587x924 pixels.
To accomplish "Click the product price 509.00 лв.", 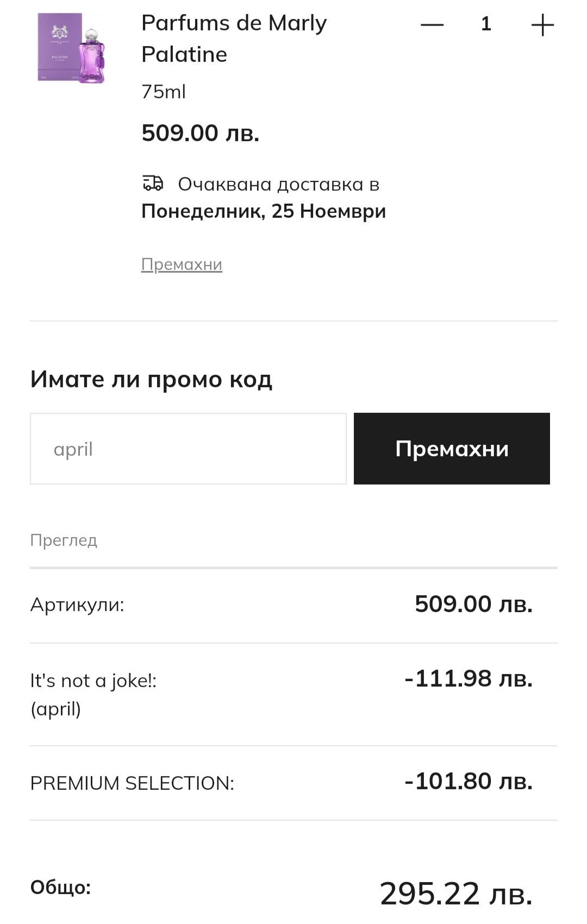I will [x=200, y=133].
